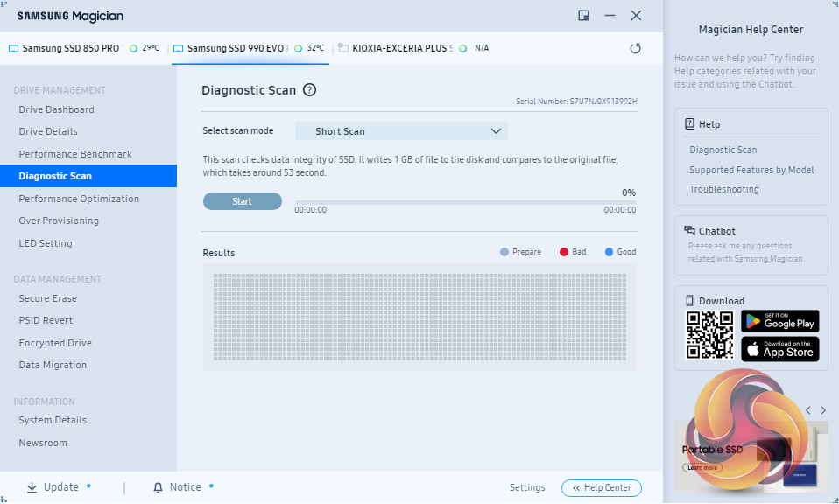The width and height of the screenshot is (839, 504).
Task: Open Over Provisioning page
Action: 59,220
